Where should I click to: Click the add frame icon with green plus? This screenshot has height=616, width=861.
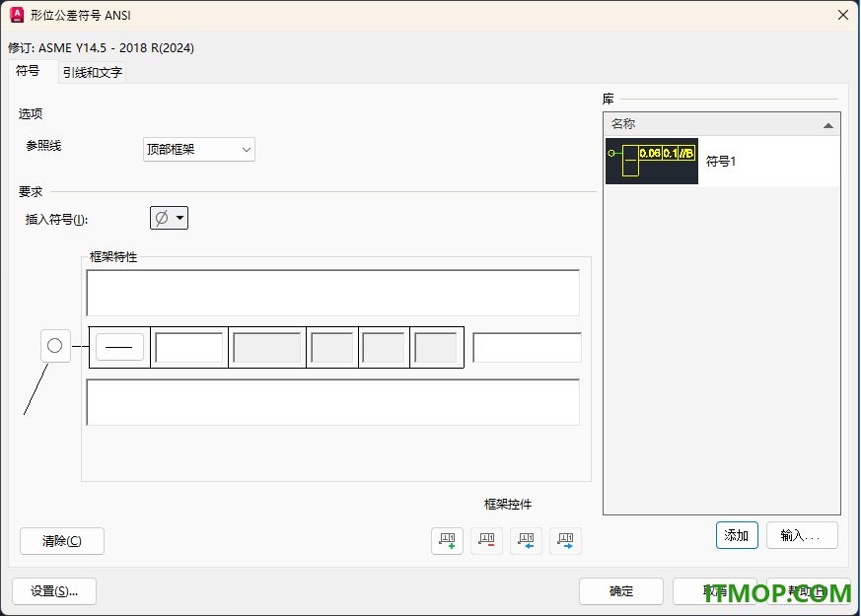coord(447,541)
